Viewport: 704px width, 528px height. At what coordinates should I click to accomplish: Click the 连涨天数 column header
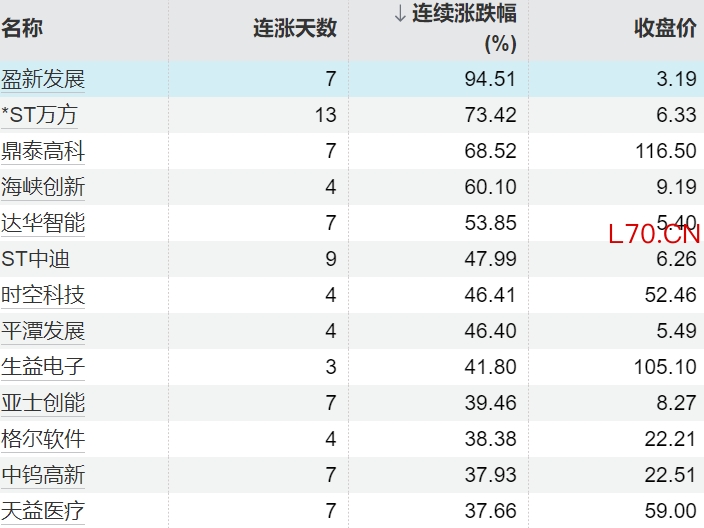pyautogui.click(x=295, y=28)
